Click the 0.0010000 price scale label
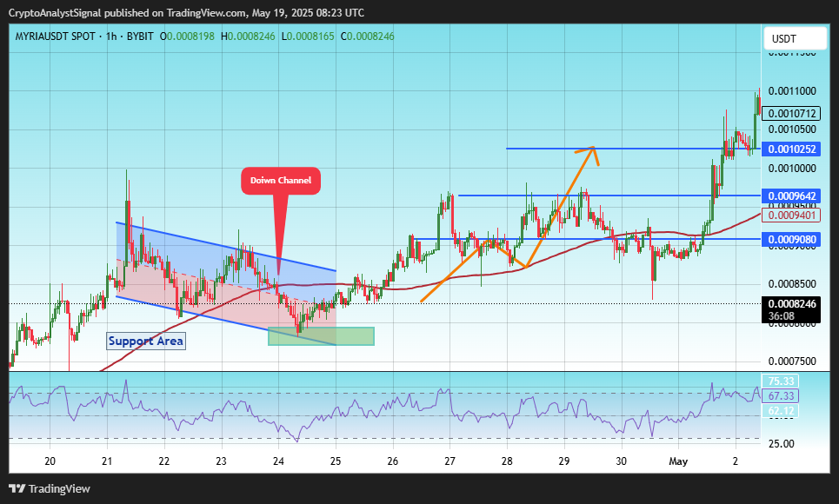 point(792,169)
